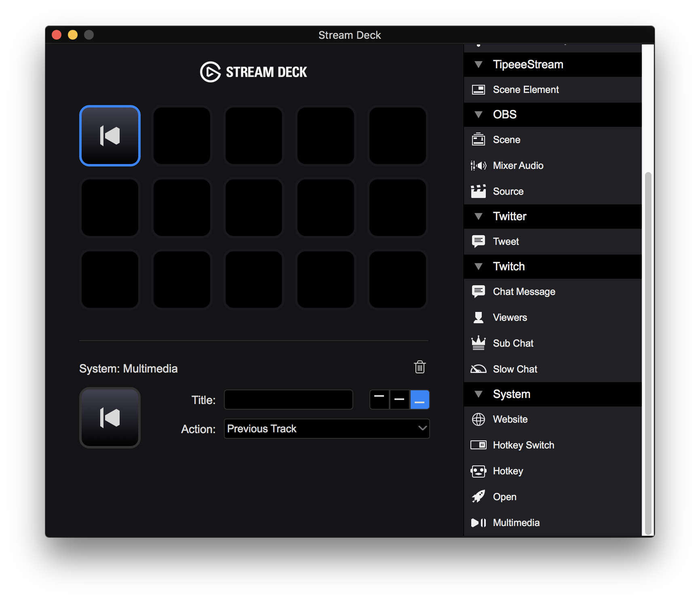The width and height of the screenshot is (700, 602).
Task: Align the title to the top
Action: 380,400
